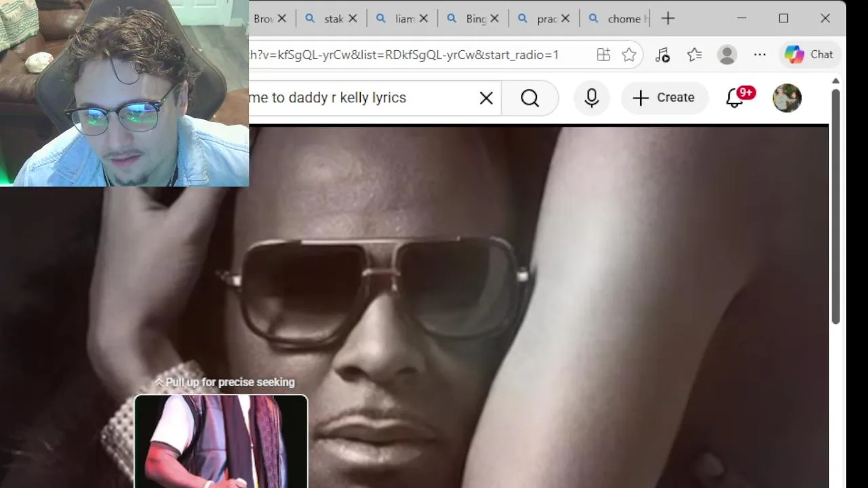This screenshot has width=868, height=488.
Task: Click the page vertical scrollbar thumb
Action: click(835, 206)
